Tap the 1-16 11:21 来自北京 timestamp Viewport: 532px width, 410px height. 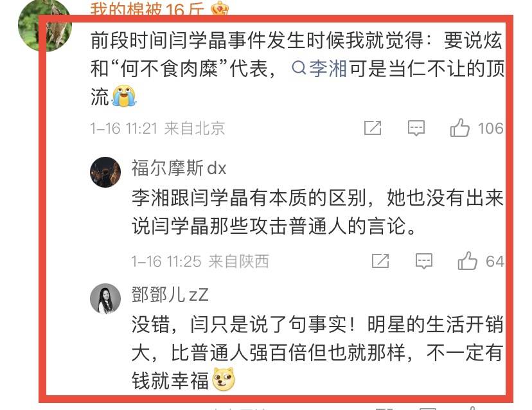pyautogui.click(x=157, y=129)
